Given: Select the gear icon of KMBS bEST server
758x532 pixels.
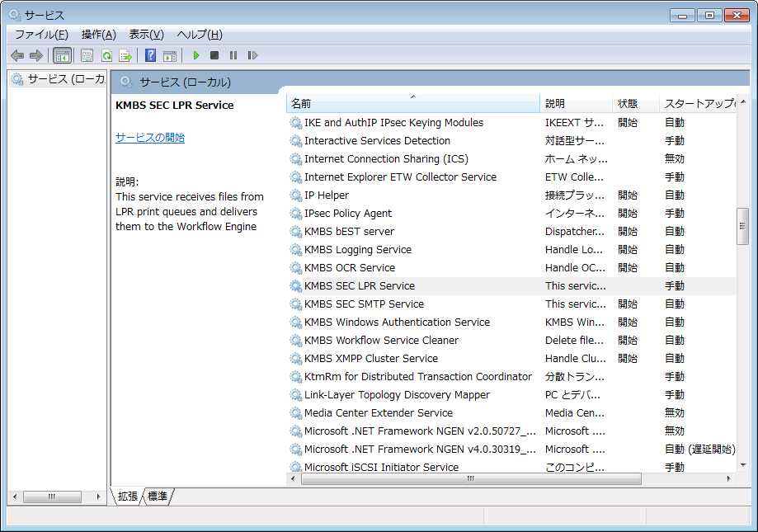Looking at the screenshot, I should click(295, 232).
